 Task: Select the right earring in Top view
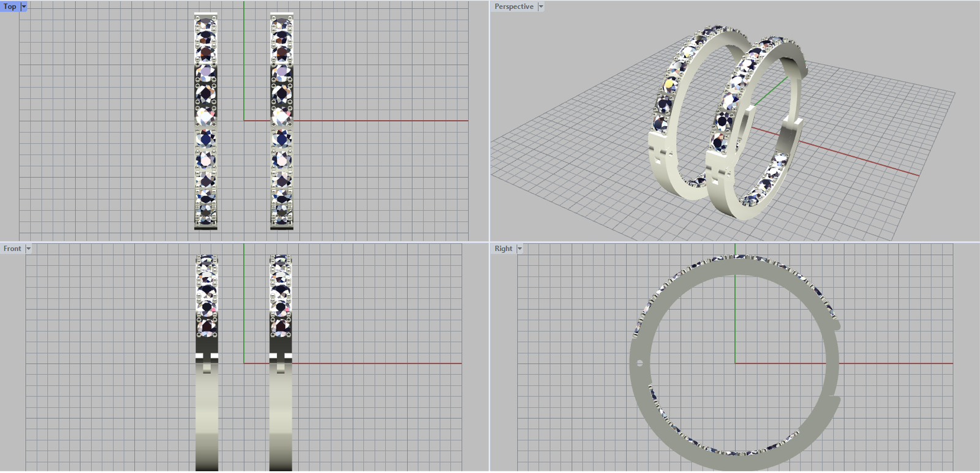[x=281, y=121]
